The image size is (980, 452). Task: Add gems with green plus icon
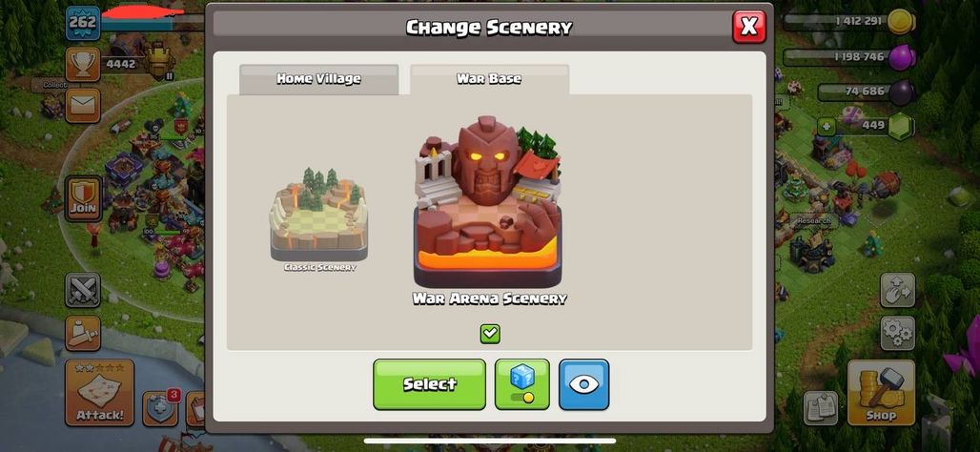tap(827, 126)
